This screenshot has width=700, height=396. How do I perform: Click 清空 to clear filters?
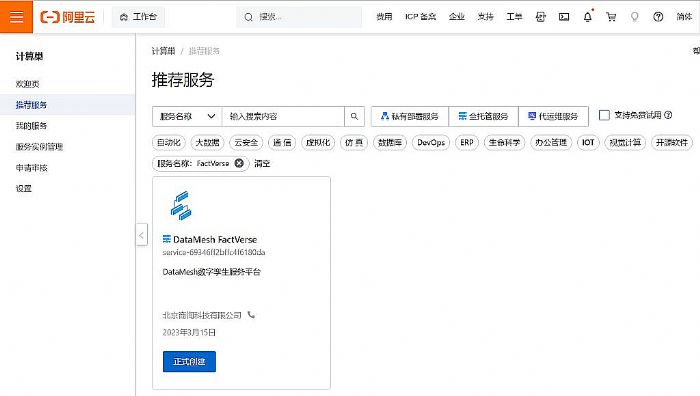pos(262,164)
